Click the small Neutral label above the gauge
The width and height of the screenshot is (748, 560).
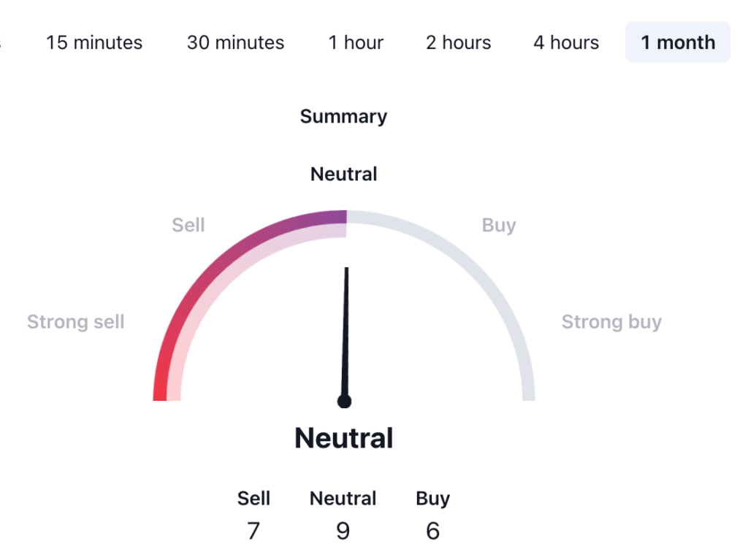point(343,174)
